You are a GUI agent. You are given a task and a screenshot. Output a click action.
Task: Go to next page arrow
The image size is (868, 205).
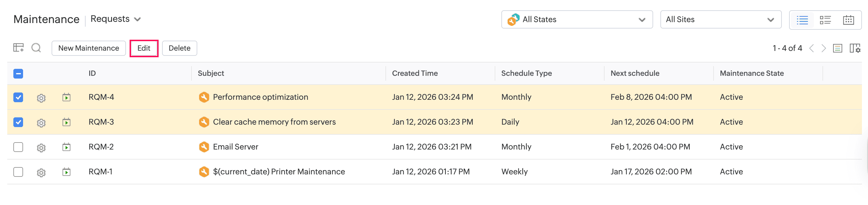(823, 48)
